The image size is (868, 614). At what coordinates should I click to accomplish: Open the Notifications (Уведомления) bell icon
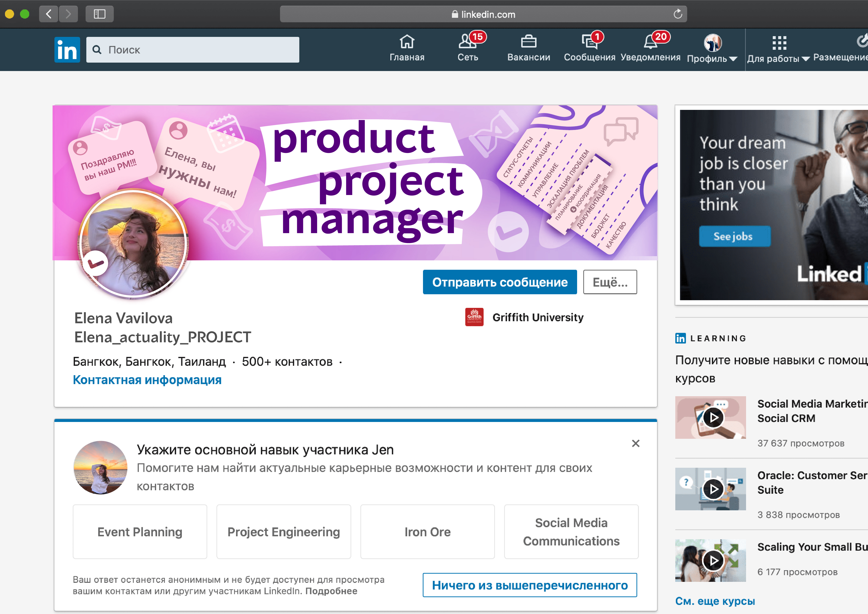click(650, 42)
